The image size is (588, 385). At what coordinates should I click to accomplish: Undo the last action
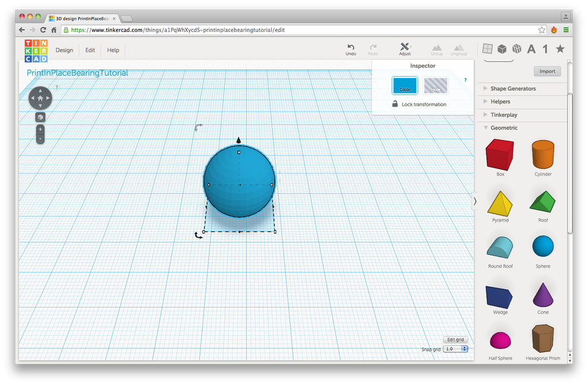coord(351,49)
